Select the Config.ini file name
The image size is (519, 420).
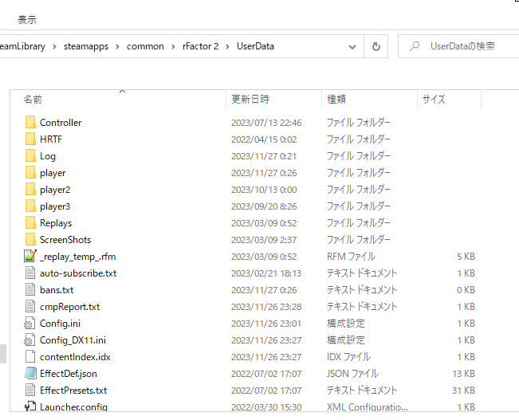(x=60, y=324)
